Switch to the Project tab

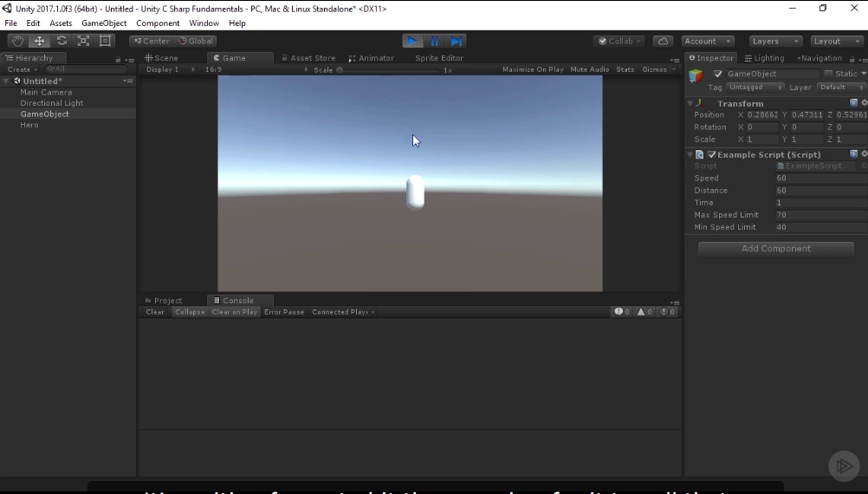click(164, 300)
